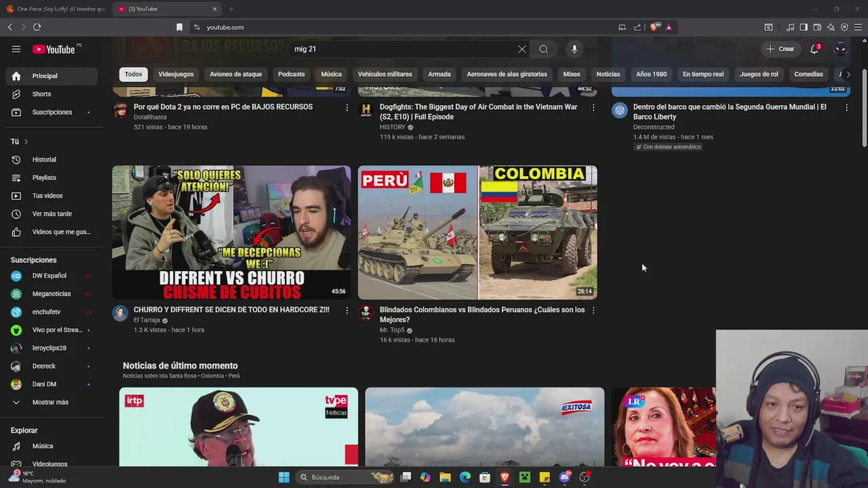
Task: Expand the Tú section chevron
Action: coord(26,142)
